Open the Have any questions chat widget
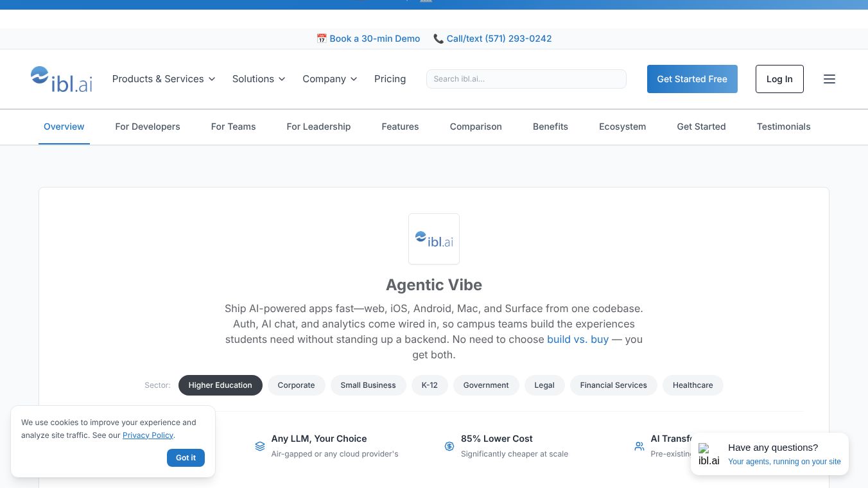This screenshot has height=488, width=868. 770,454
